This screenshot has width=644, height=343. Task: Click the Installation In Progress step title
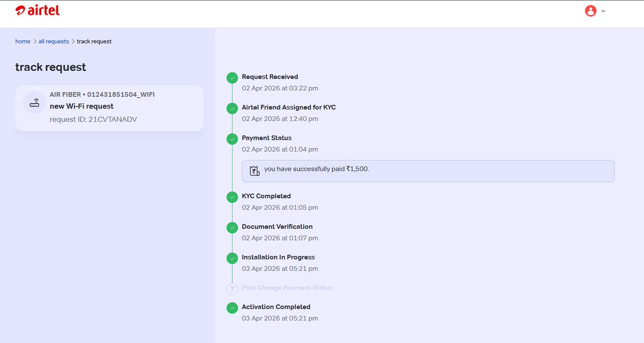click(279, 257)
